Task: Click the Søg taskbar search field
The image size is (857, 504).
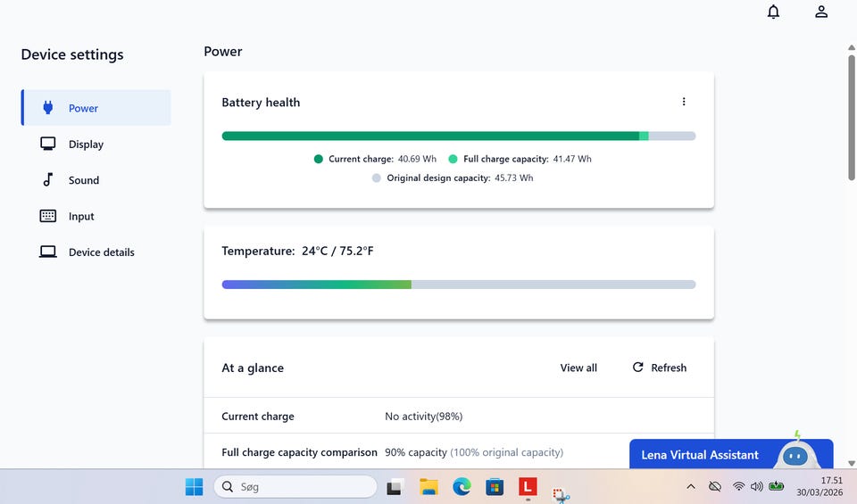Action: (x=295, y=486)
